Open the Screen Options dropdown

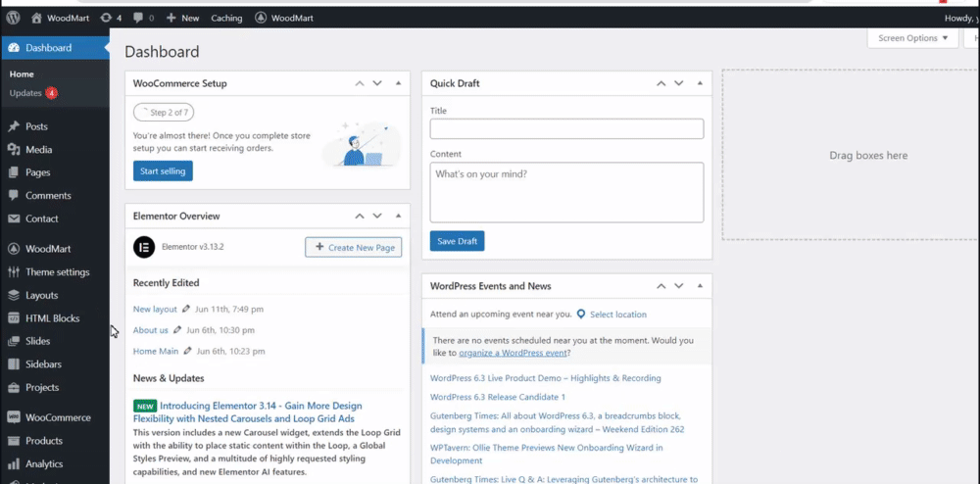[912, 38]
